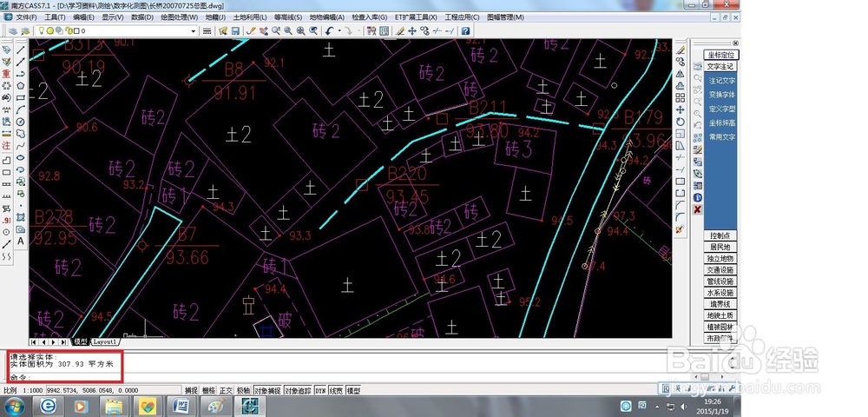The width and height of the screenshot is (868, 417).
Task: Open the undo history dropdown arrow
Action: click(x=339, y=31)
